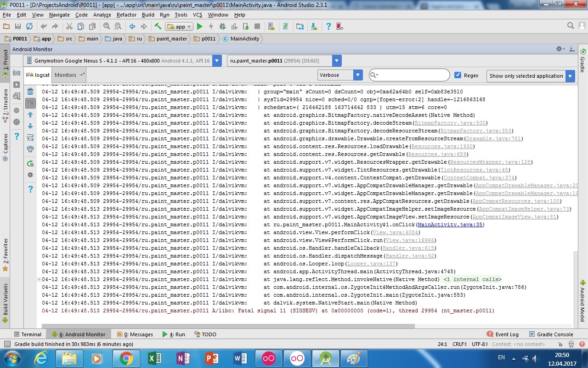This screenshot has width=588, height=368.
Task: Open the BitmapFactory.java:500 link
Action: (450, 123)
